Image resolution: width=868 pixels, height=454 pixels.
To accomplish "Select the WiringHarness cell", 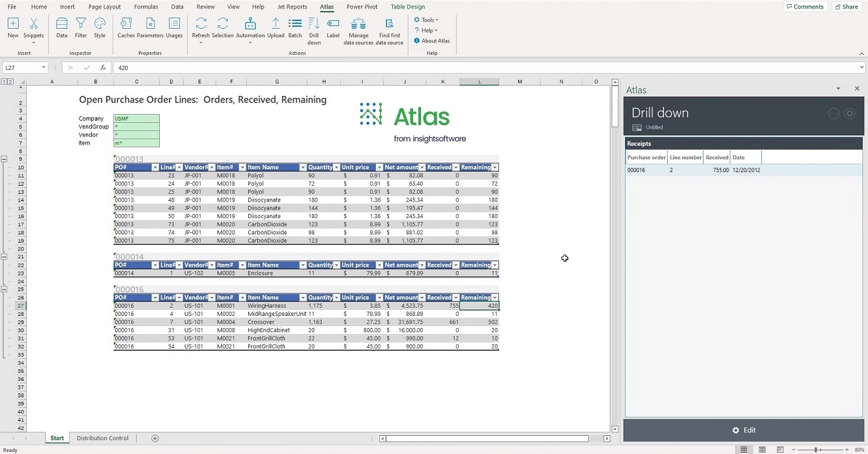I will [276, 306].
